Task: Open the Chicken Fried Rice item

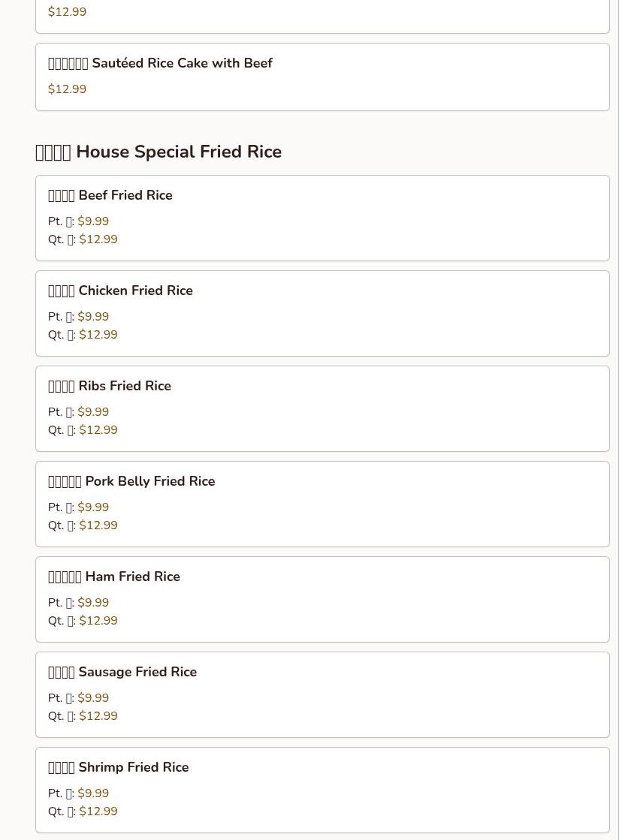Action: (x=120, y=291)
